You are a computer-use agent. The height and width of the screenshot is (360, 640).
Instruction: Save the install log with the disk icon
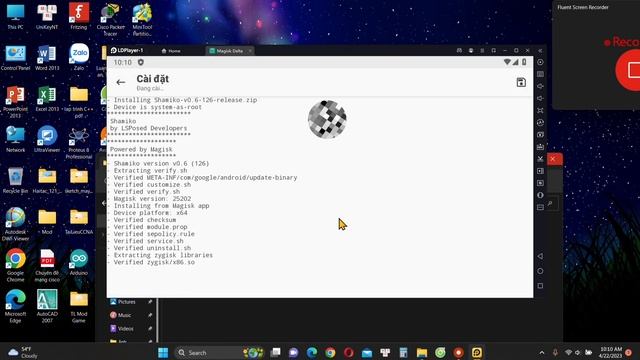tap(521, 82)
